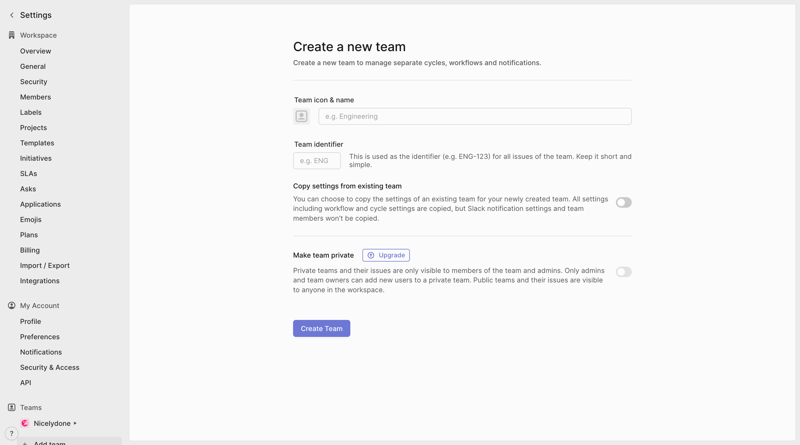Go to Members settings
This screenshot has height=445, width=800.
[35, 97]
